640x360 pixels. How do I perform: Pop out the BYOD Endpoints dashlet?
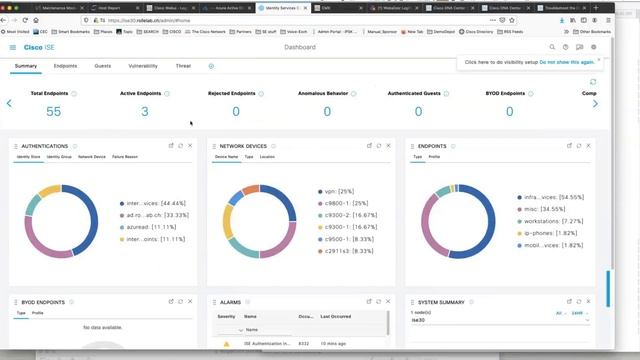coord(171,302)
